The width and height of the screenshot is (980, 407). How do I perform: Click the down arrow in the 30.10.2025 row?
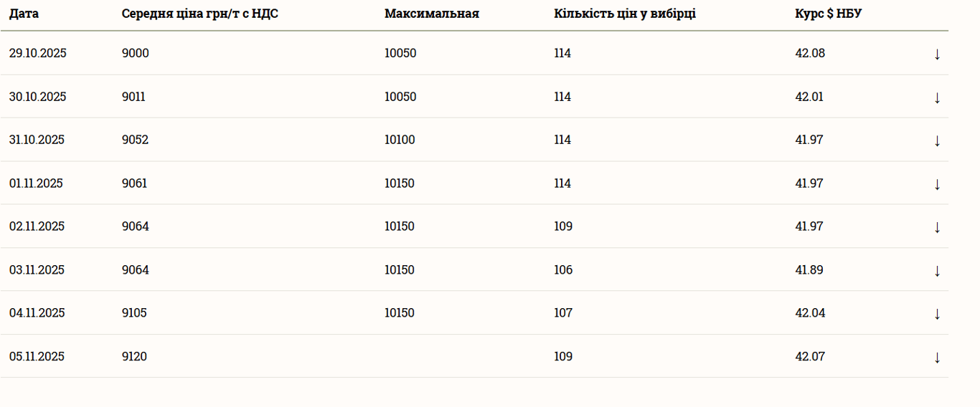[937, 97]
